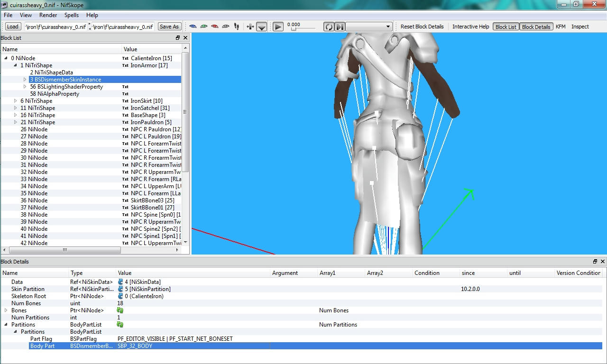Toggle the KFM panel

[x=561, y=27]
